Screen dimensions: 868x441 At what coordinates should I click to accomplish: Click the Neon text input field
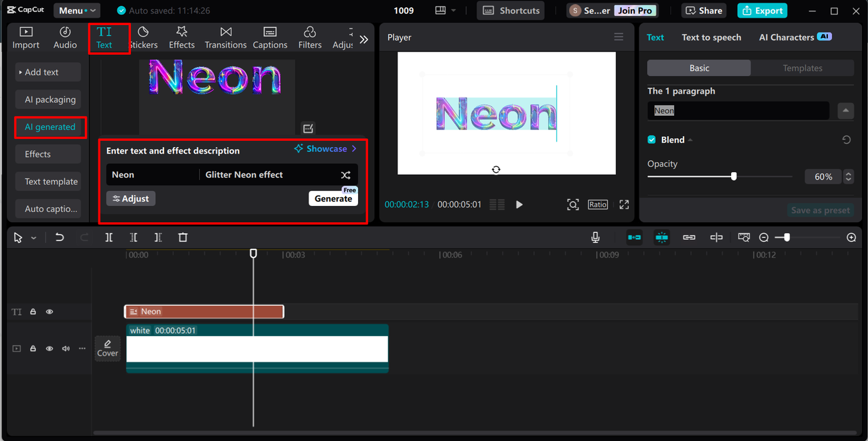153,175
